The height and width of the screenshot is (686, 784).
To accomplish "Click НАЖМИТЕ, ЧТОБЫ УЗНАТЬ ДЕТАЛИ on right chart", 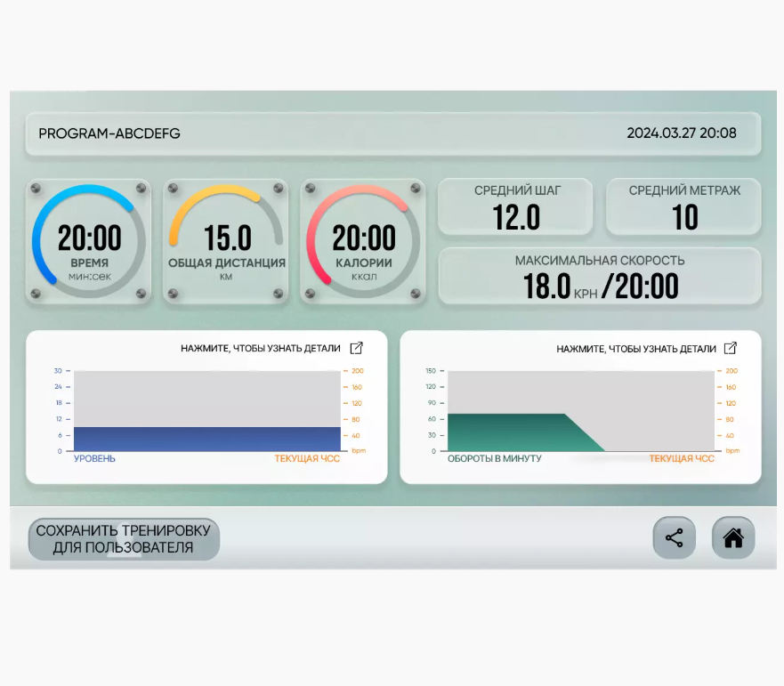I will (x=635, y=349).
